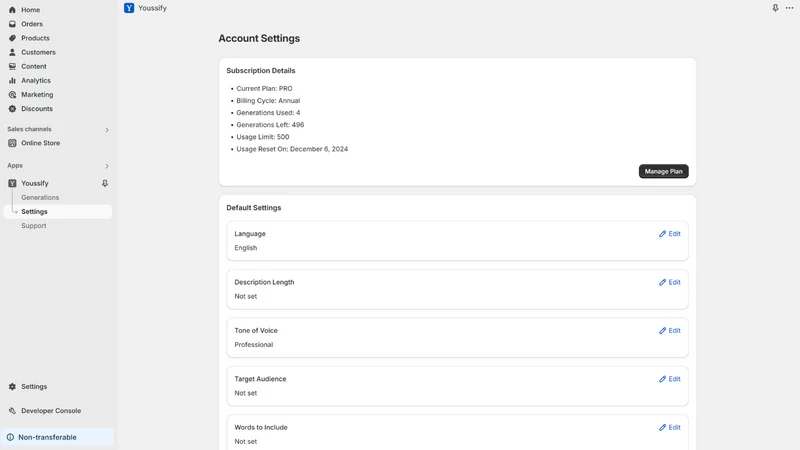
Task: Click the Customers person icon
Action: (12, 52)
